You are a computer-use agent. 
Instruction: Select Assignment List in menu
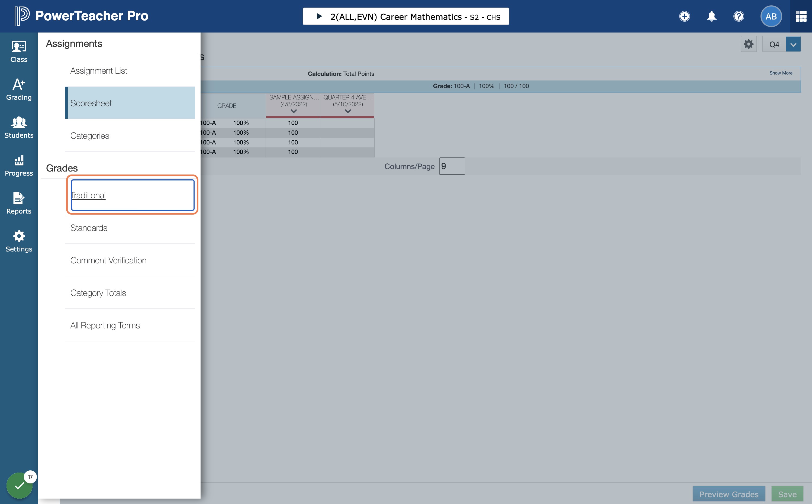pos(130,71)
